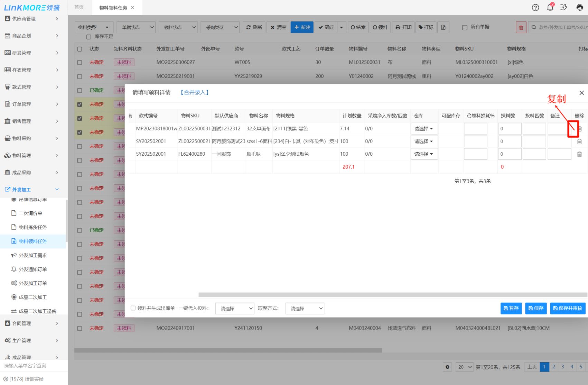
Task: Toggle the 库存不足 checkbox
Action: point(89,37)
